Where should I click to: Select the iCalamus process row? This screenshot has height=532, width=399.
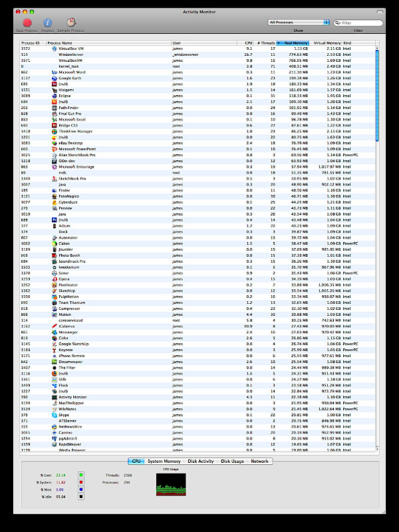coord(198,326)
